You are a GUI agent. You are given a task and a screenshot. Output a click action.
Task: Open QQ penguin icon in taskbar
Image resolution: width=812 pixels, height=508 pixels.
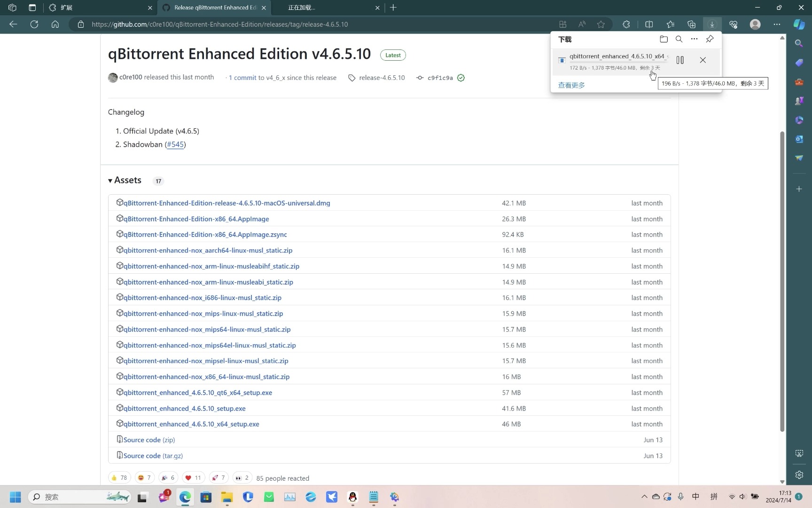point(352,497)
